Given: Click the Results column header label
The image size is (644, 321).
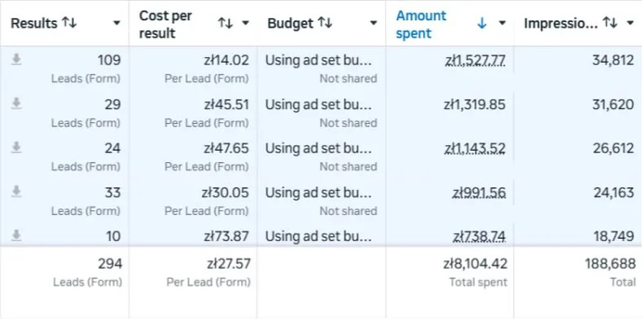Looking at the screenshot, I should coord(34,24).
